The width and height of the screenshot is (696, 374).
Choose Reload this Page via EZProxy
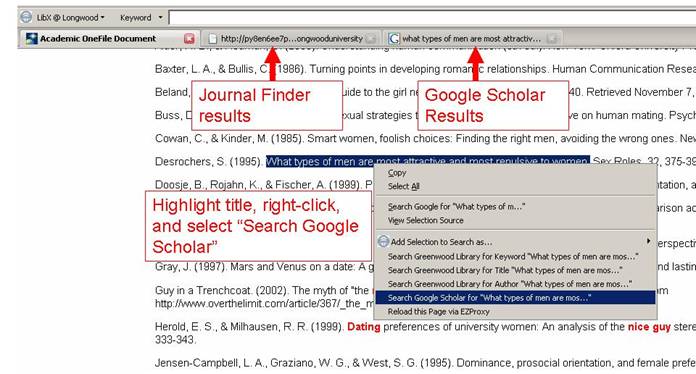pos(439,311)
